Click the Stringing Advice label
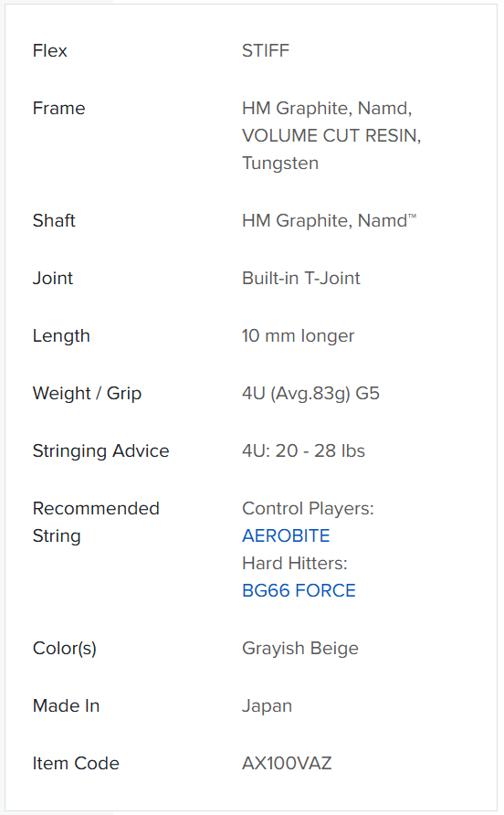The width and height of the screenshot is (504, 815). click(x=100, y=450)
